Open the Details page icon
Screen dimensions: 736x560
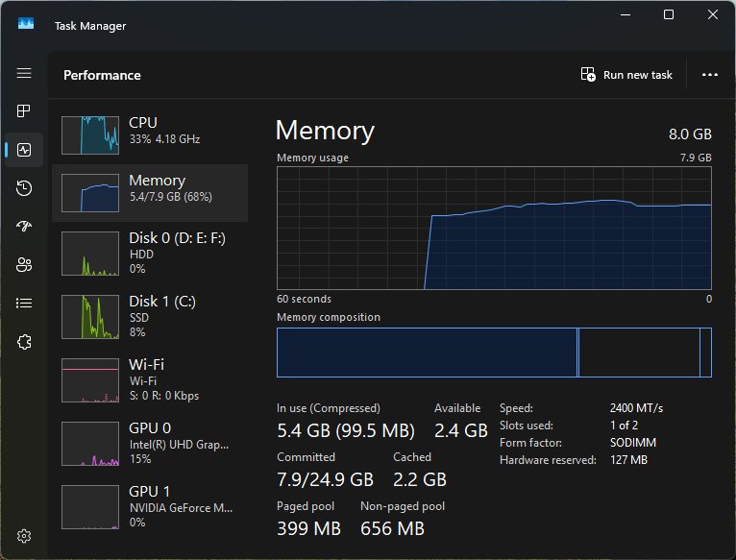24,304
